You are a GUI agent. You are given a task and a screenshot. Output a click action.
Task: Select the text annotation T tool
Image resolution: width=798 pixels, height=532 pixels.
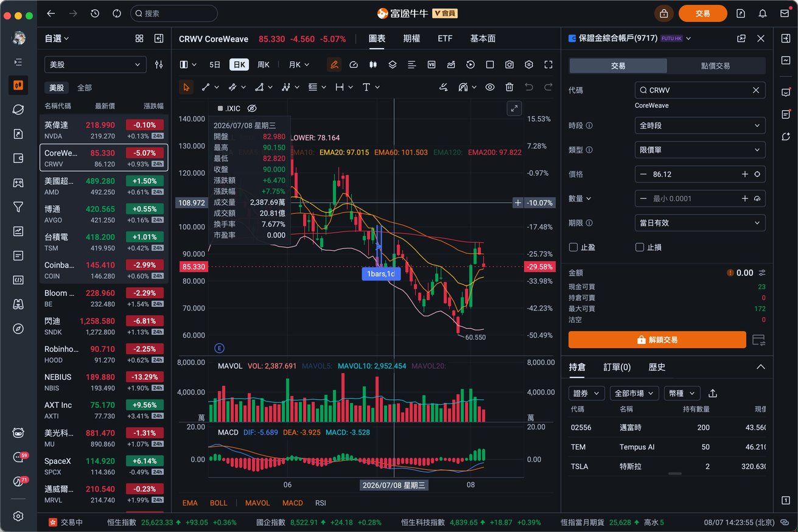tap(366, 87)
